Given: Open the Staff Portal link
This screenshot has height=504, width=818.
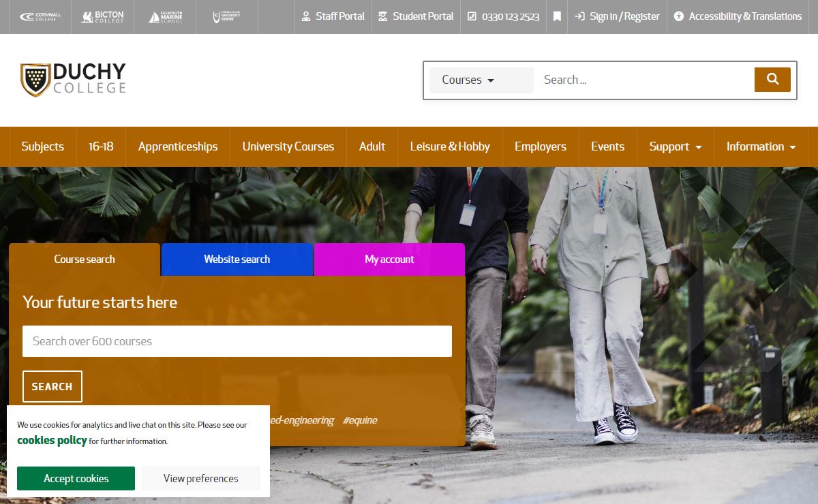Looking at the screenshot, I should (333, 16).
